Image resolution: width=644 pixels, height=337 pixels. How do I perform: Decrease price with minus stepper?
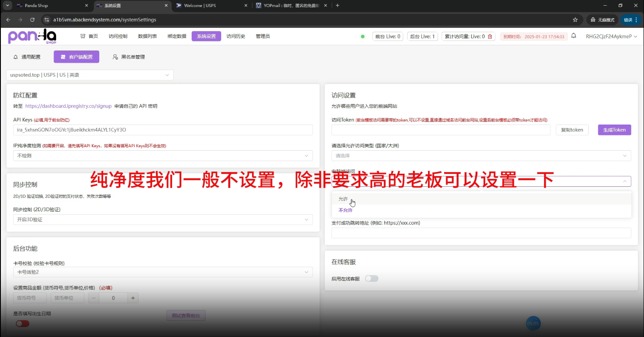94,298
